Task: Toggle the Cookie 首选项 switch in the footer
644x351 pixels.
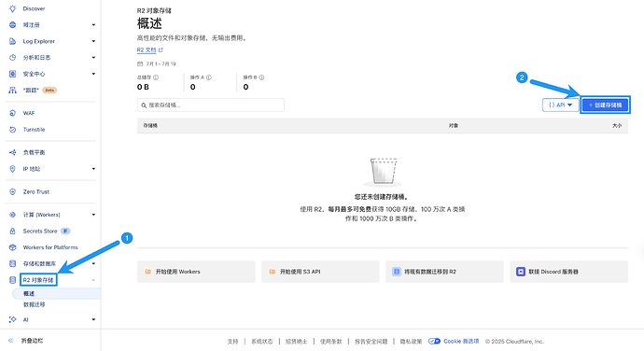Action: click(x=434, y=341)
